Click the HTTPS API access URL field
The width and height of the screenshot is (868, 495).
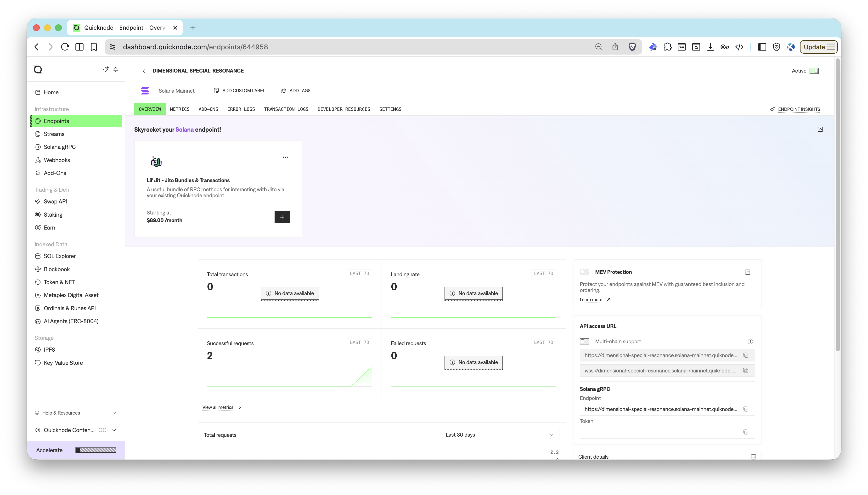pyautogui.click(x=667, y=355)
